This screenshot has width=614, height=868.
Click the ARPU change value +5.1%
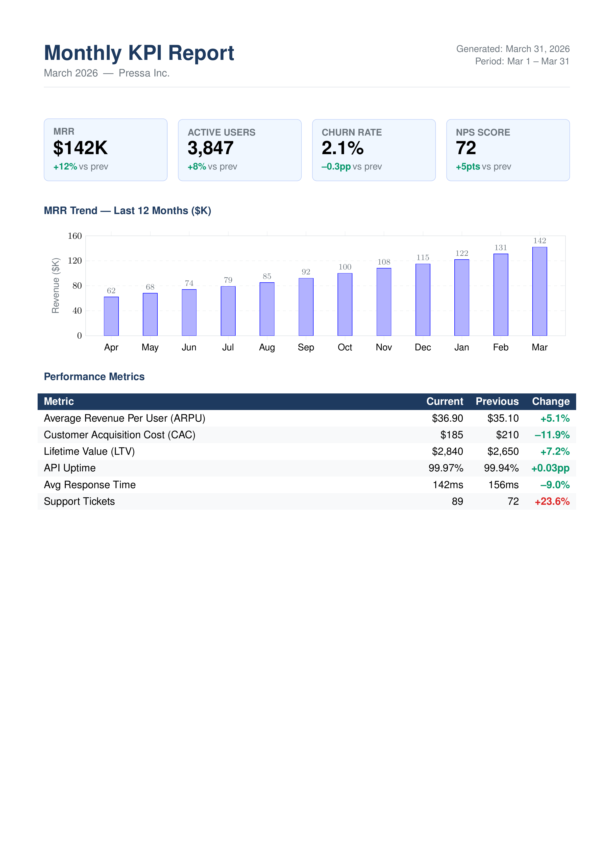[555, 418]
